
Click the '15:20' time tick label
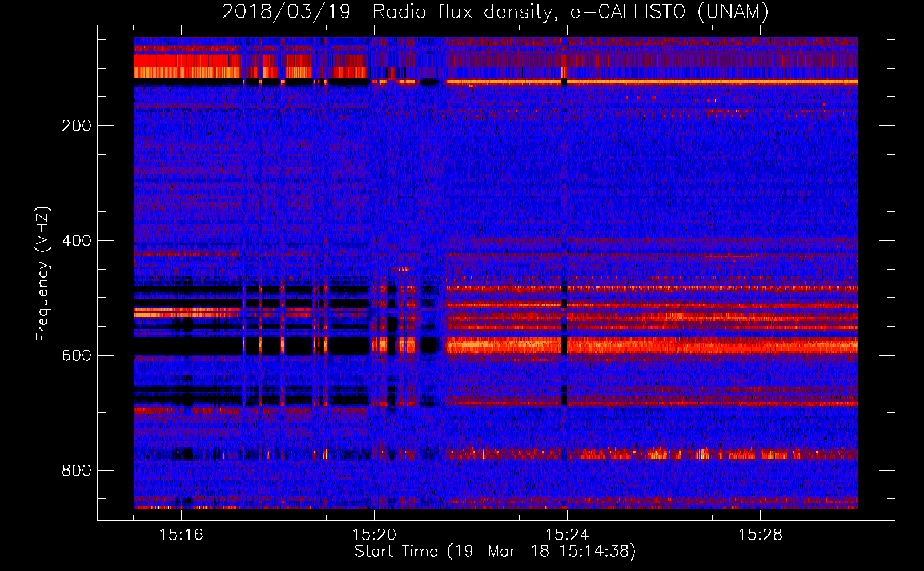coord(374,535)
